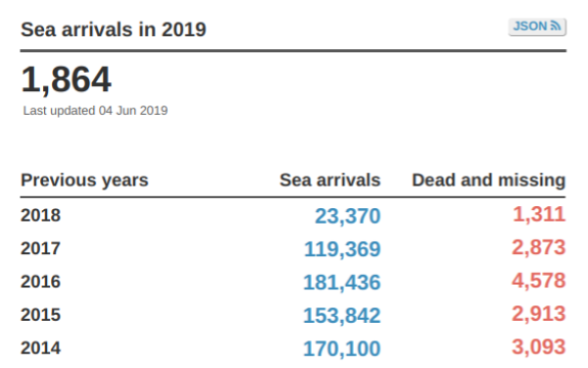Open the 2016 sea arrivals figure 181,436

342,283
